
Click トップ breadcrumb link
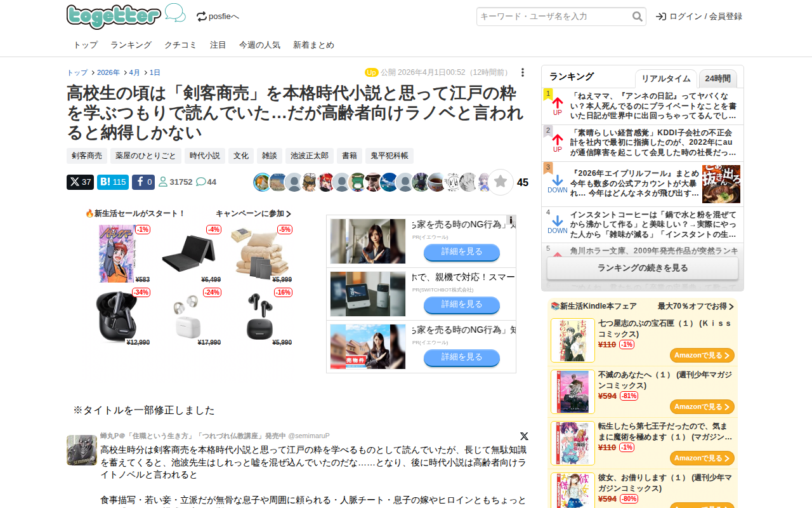77,72
